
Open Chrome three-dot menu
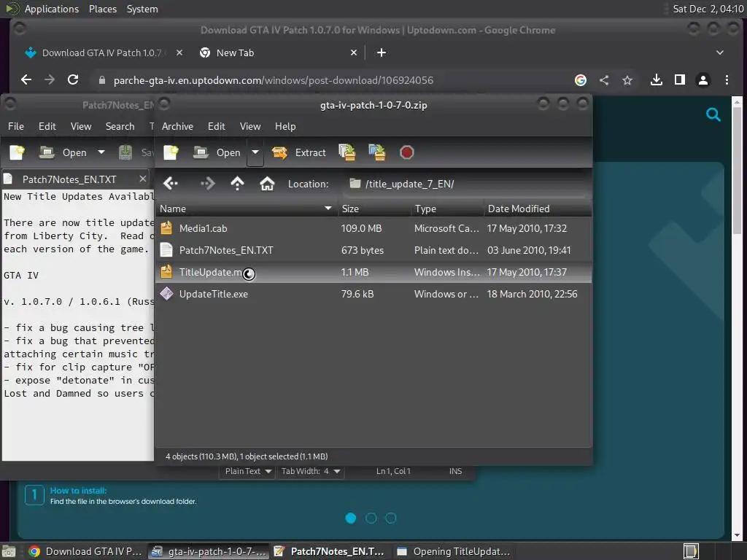click(x=727, y=80)
